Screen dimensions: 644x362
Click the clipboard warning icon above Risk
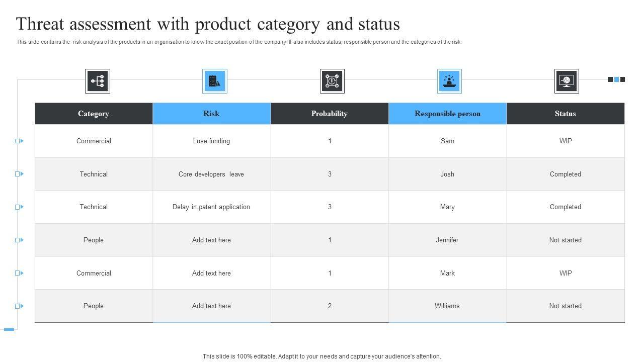tap(215, 81)
